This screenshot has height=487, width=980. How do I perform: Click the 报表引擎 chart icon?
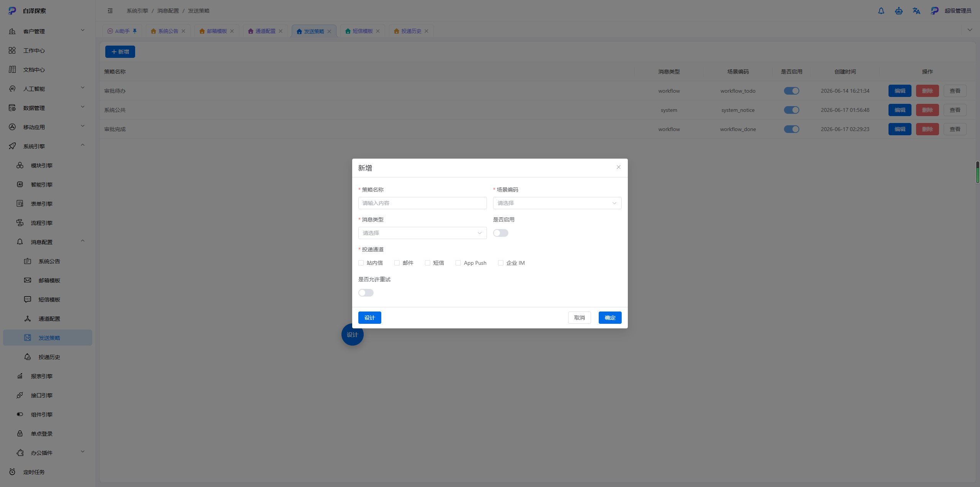coord(20,376)
